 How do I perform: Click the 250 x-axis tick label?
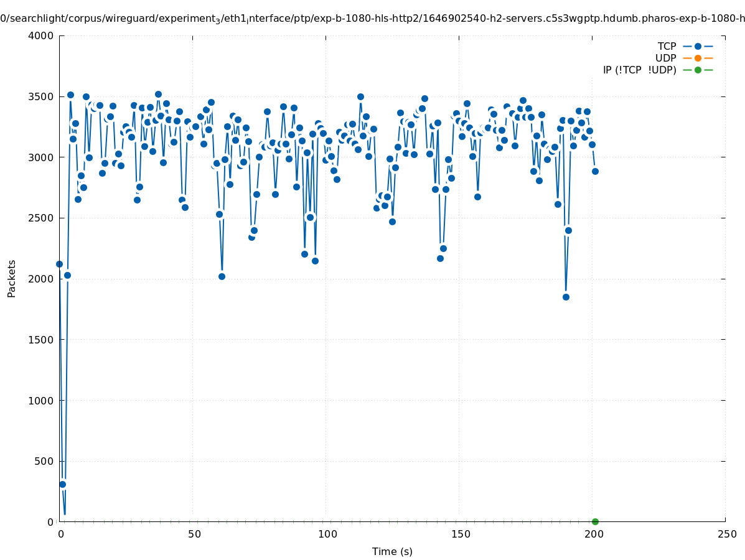coord(726,534)
